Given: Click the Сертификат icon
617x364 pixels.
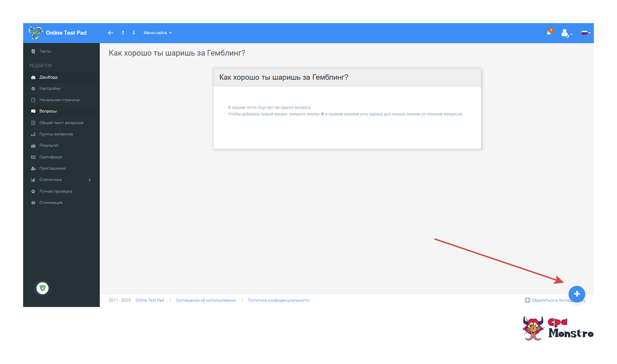Looking at the screenshot, I should pyautogui.click(x=33, y=157).
